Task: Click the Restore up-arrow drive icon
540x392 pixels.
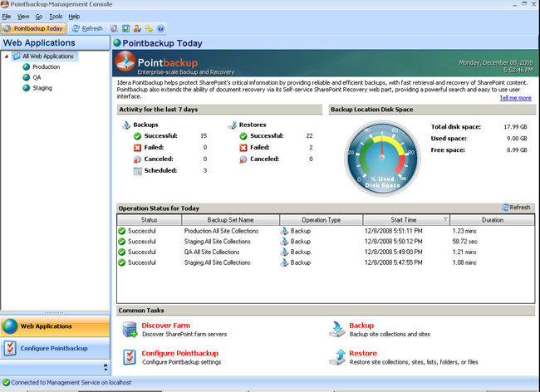Action: (337, 357)
